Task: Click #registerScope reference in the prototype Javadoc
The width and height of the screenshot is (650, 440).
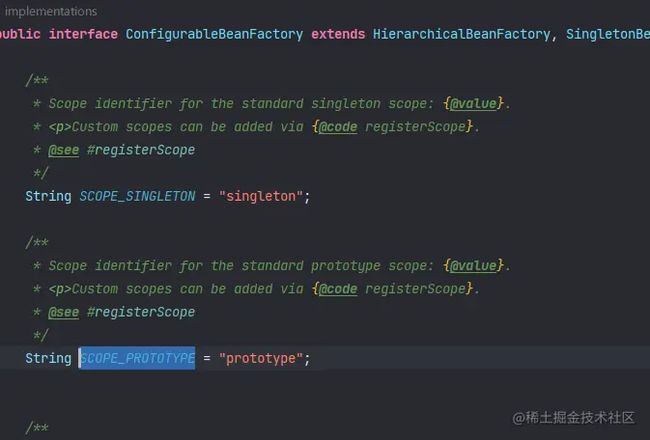Action: pyautogui.click(x=141, y=312)
